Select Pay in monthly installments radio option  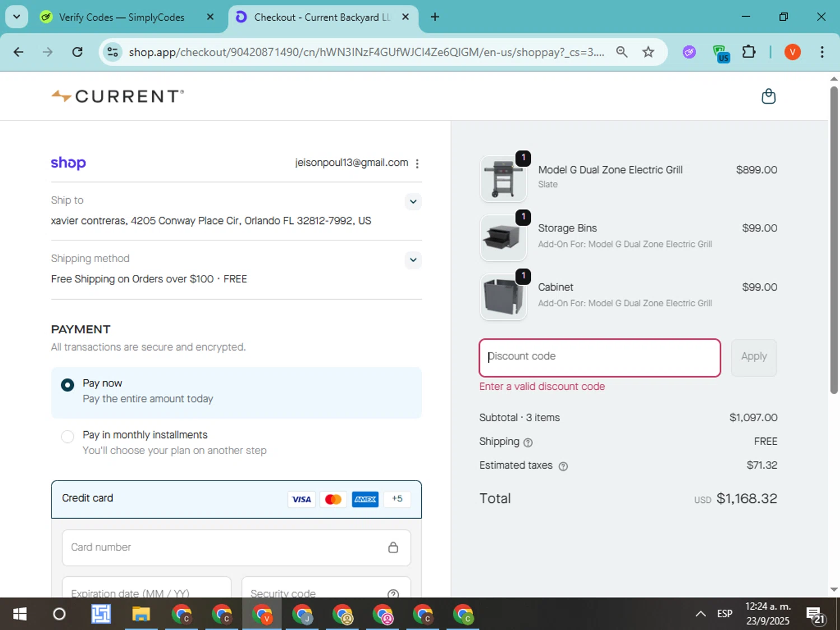click(67, 436)
